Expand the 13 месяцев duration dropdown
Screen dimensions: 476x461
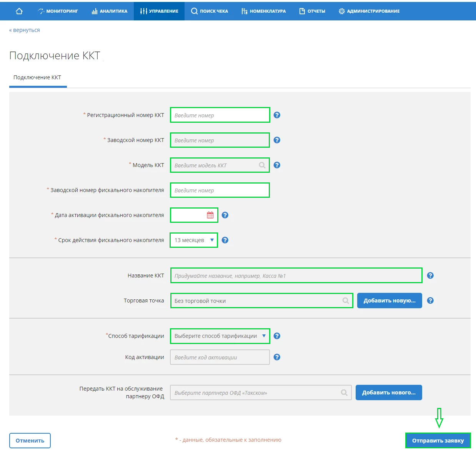pos(194,240)
